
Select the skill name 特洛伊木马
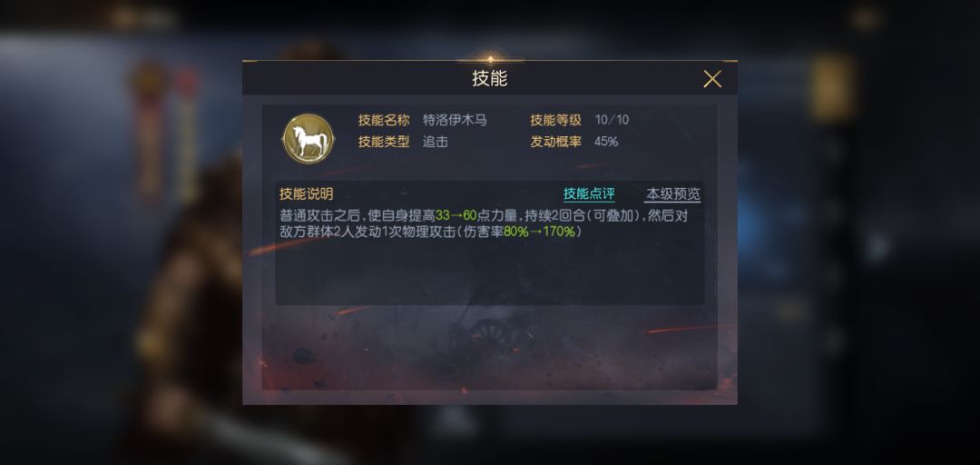click(455, 120)
